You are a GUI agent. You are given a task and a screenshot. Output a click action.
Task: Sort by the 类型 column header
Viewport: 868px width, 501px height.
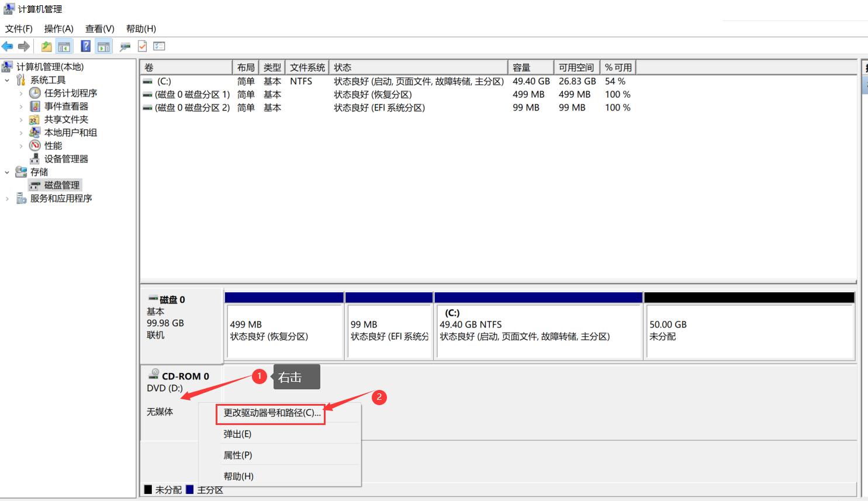pyautogui.click(x=272, y=67)
